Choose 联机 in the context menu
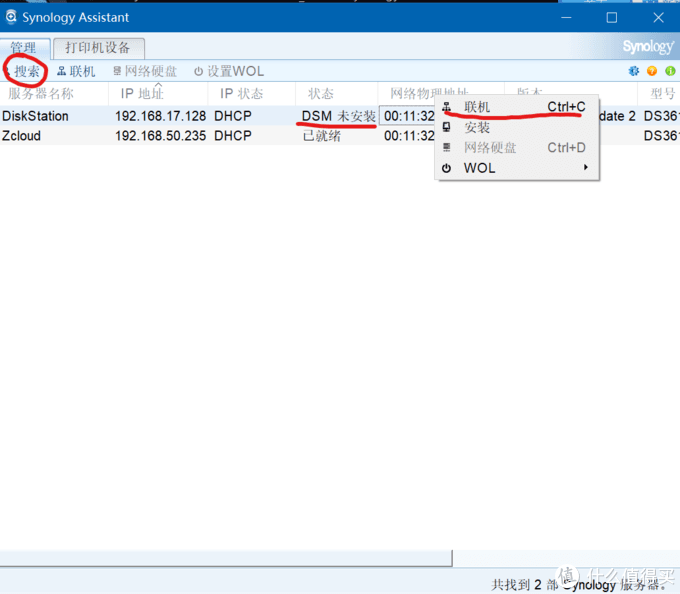The image size is (680, 594). point(517,107)
